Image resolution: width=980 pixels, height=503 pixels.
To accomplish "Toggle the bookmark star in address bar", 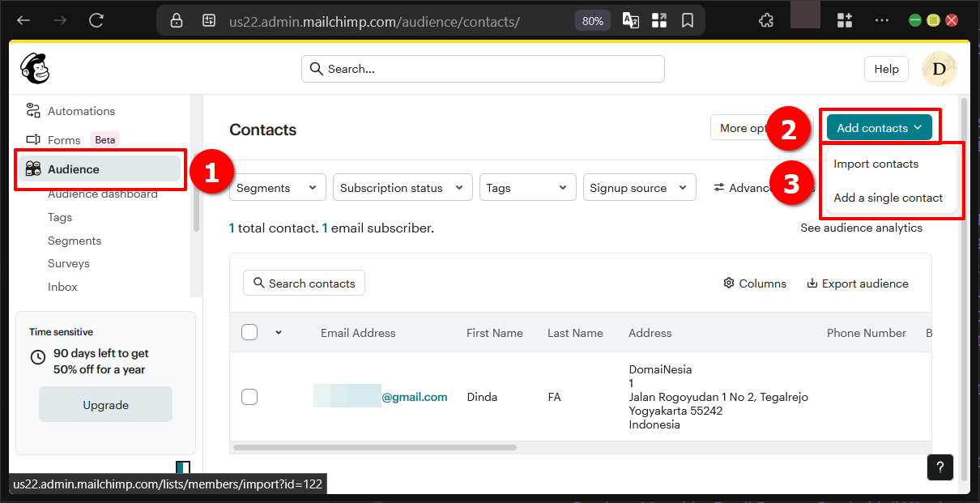I will click(688, 20).
